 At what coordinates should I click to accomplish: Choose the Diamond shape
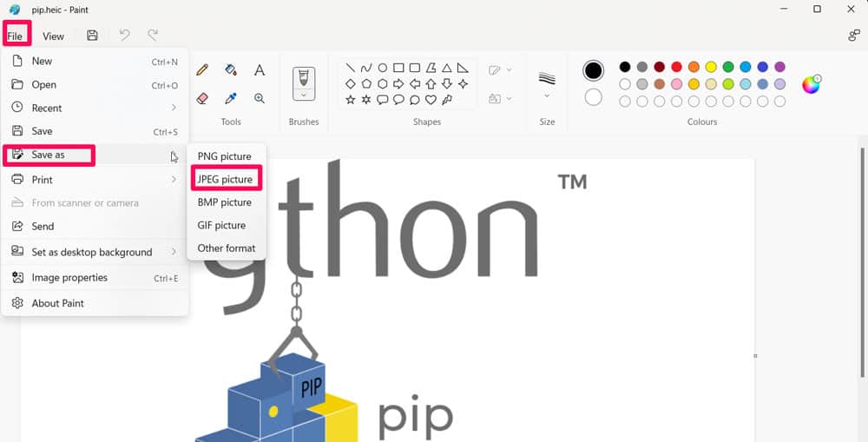(x=350, y=84)
